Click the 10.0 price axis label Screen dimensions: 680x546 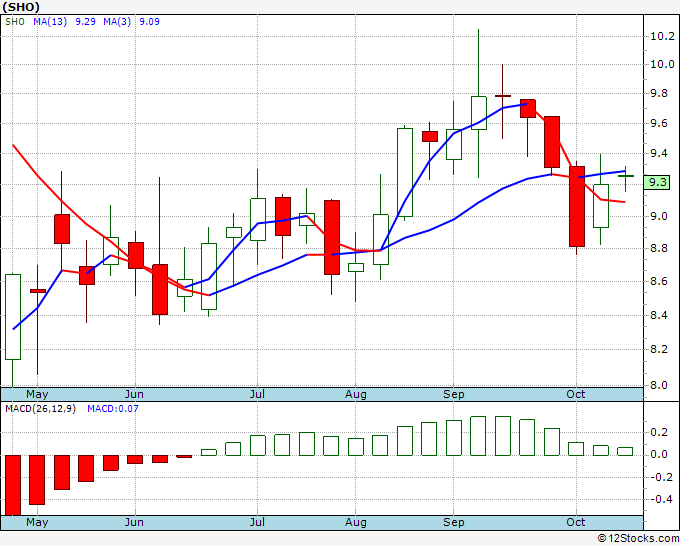(x=662, y=65)
